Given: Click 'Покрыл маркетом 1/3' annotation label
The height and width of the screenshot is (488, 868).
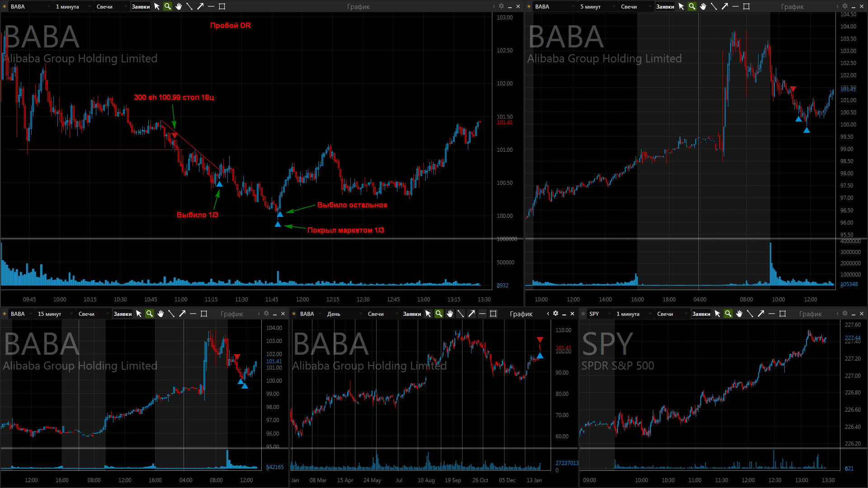Looking at the screenshot, I should point(345,230).
